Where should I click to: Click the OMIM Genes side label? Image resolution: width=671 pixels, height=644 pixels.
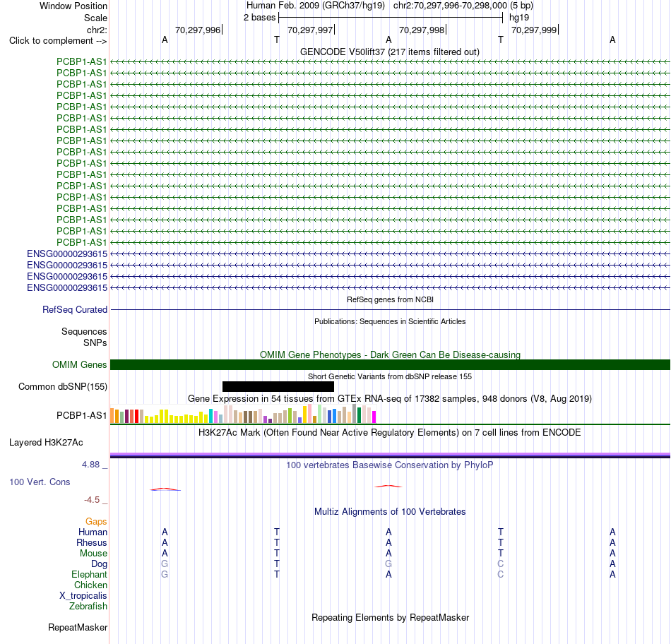(79, 364)
